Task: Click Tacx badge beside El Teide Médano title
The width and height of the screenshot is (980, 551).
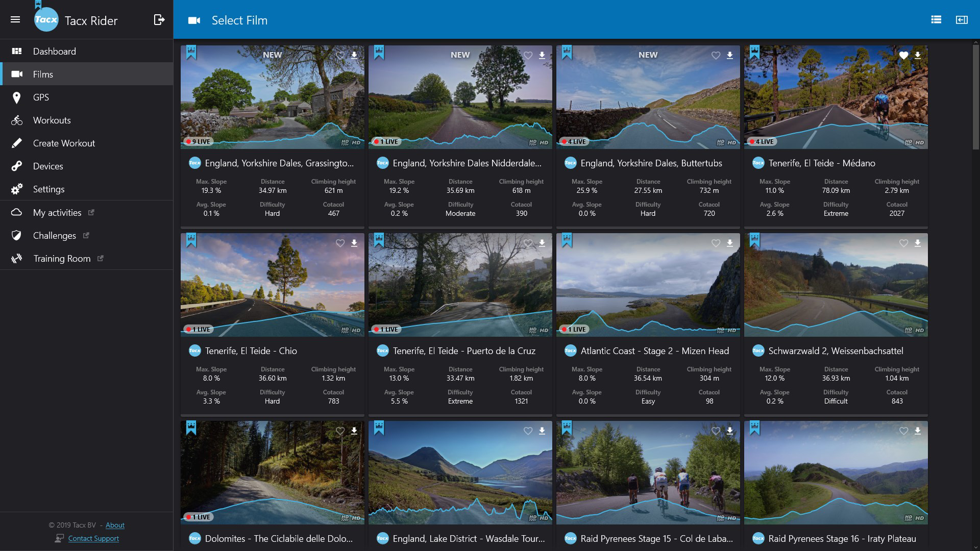Action: tap(758, 163)
